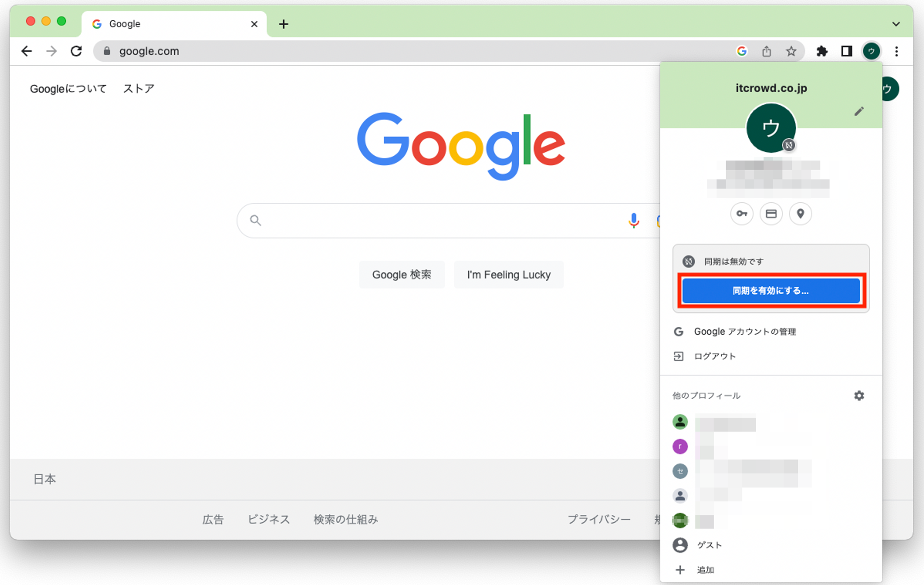Screen dimensions: 924x585
Task: Switch to ゲスト profile
Action: 709,545
